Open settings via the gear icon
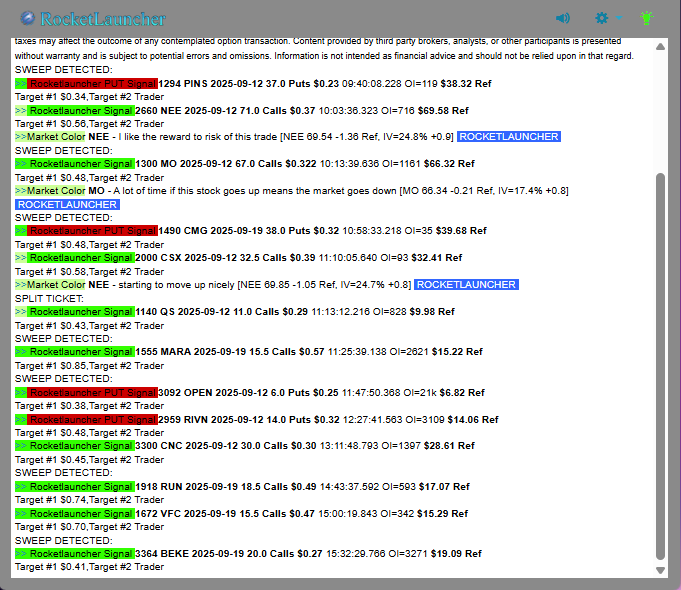 [601, 18]
